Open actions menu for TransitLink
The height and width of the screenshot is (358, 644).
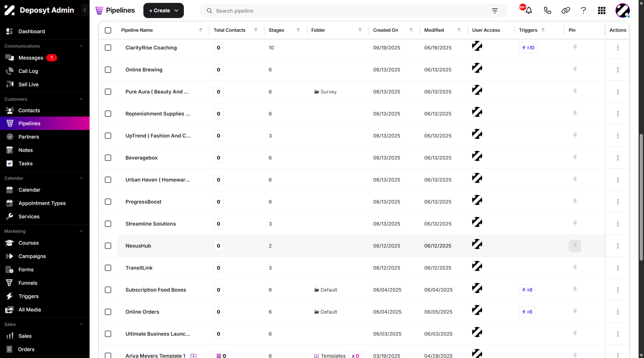coord(618,268)
